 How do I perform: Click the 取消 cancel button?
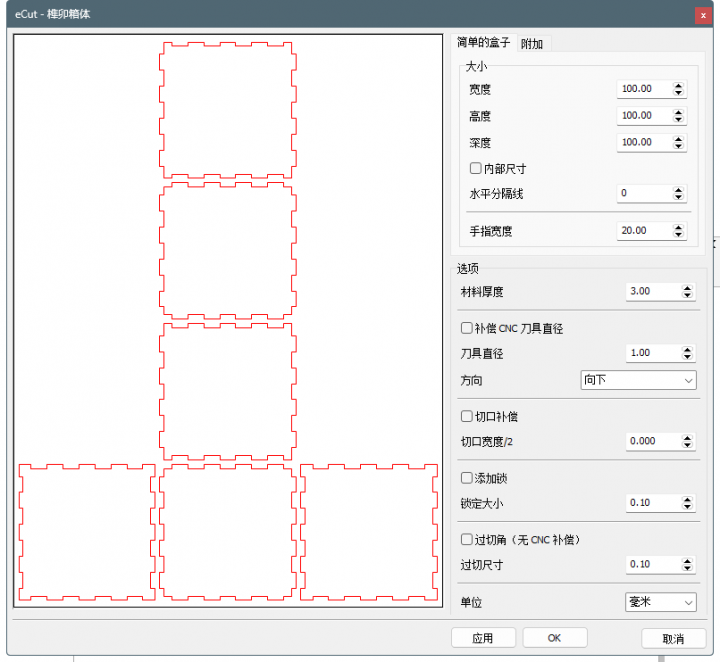[x=673, y=638]
